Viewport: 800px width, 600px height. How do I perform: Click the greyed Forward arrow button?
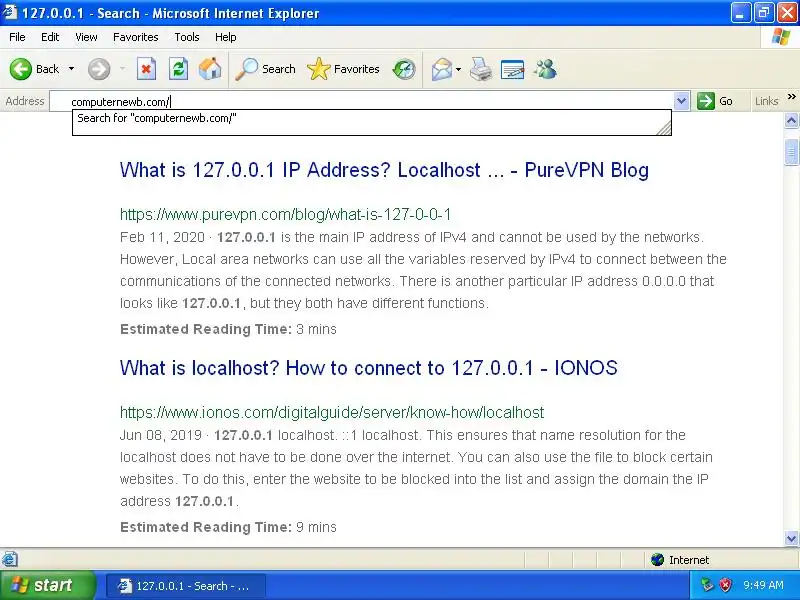(x=99, y=69)
